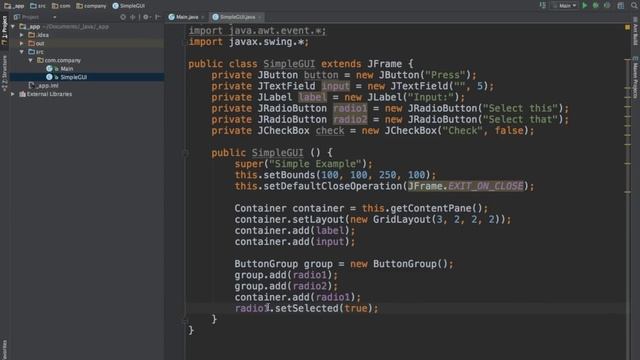Select _app.iml file in project tree

(x=44, y=86)
